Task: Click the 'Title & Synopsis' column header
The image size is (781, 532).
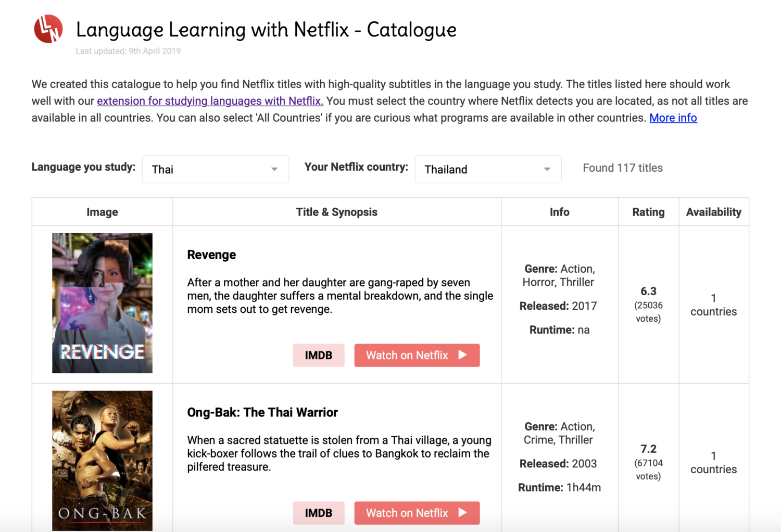Action: click(x=336, y=212)
